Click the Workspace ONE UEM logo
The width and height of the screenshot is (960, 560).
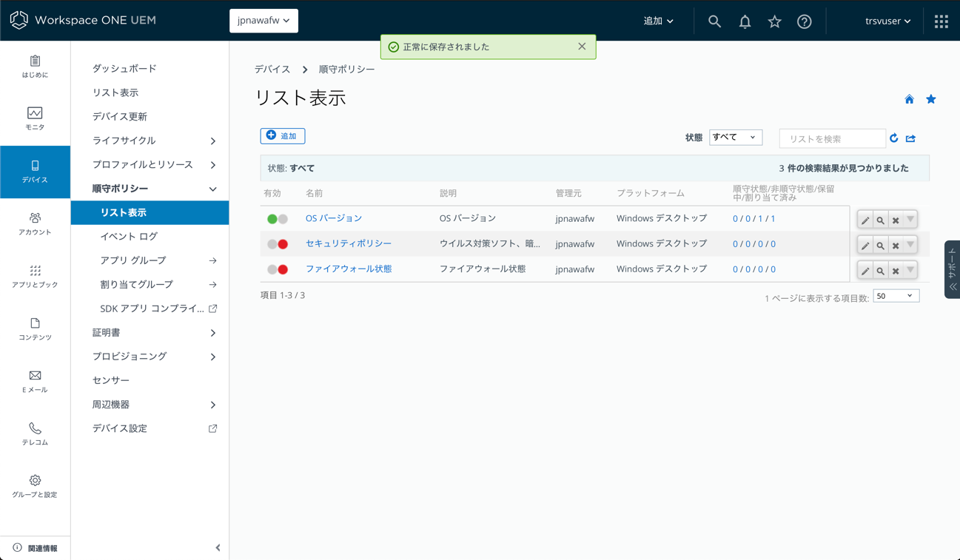click(x=83, y=20)
